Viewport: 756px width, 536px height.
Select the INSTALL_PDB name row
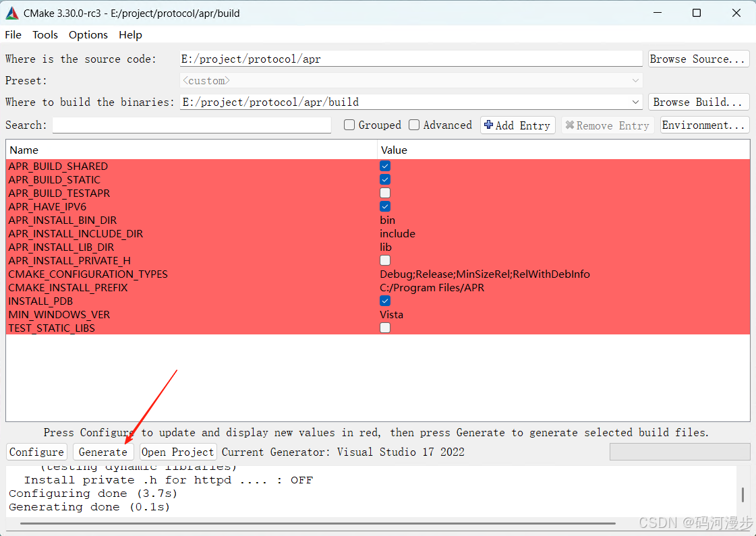40,301
